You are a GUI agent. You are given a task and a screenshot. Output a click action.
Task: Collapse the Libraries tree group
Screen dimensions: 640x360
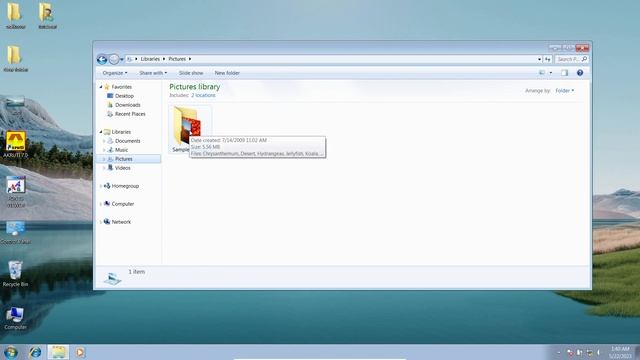click(101, 132)
